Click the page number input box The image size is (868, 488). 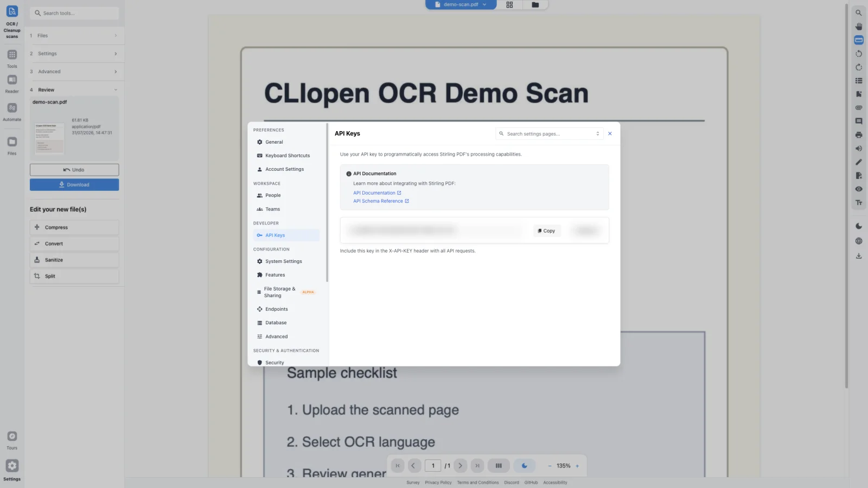tap(433, 466)
